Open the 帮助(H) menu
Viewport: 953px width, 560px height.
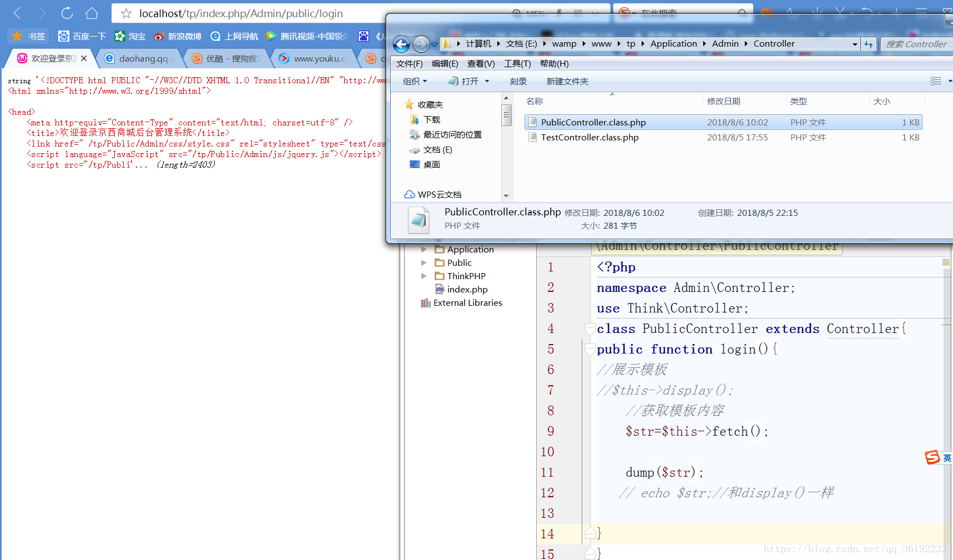click(x=554, y=64)
